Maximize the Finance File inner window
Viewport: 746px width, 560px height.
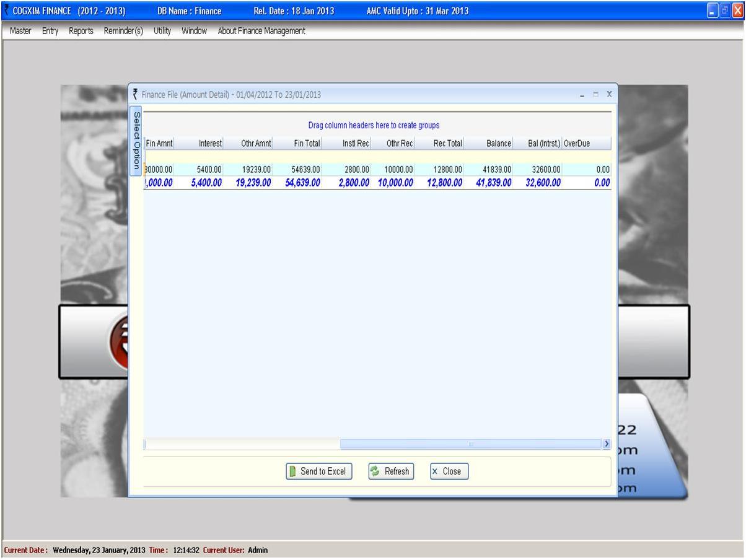(x=595, y=94)
